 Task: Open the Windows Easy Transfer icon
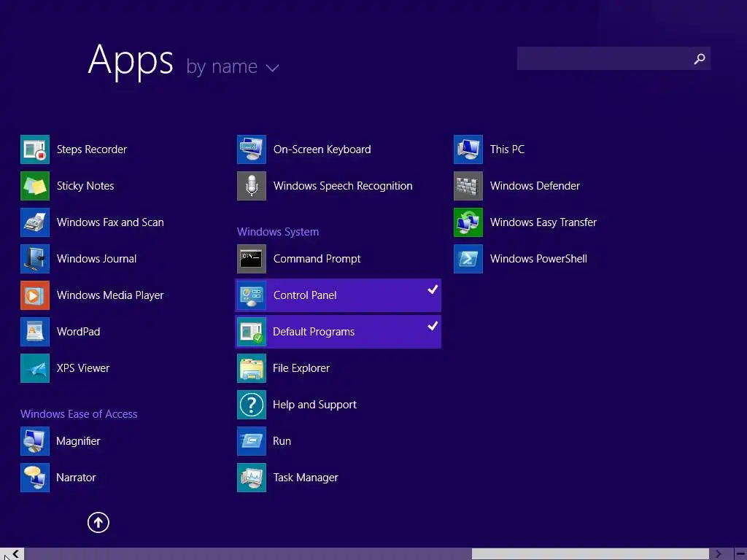coord(468,222)
